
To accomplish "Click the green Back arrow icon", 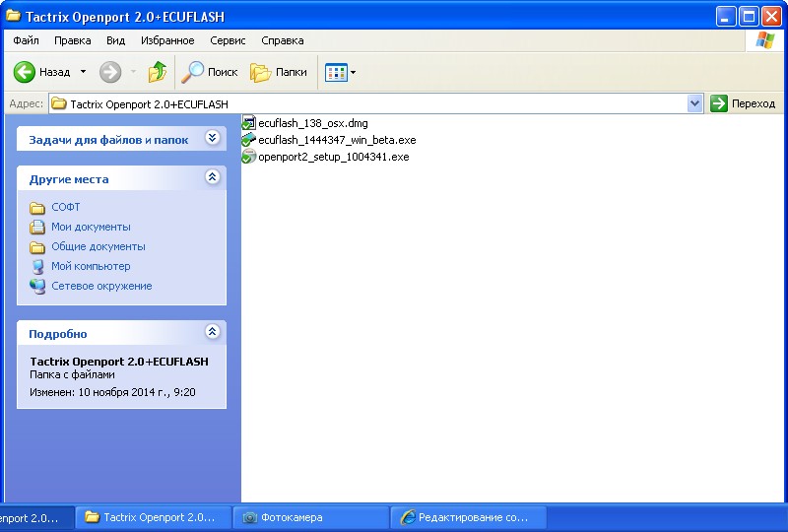I will coord(24,72).
